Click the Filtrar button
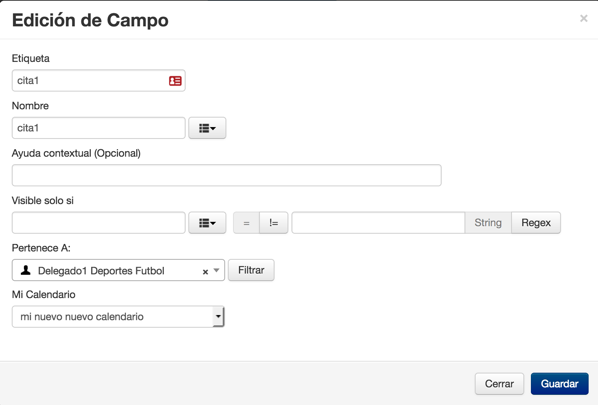This screenshot has width=598, height=405. pos(251,270)
